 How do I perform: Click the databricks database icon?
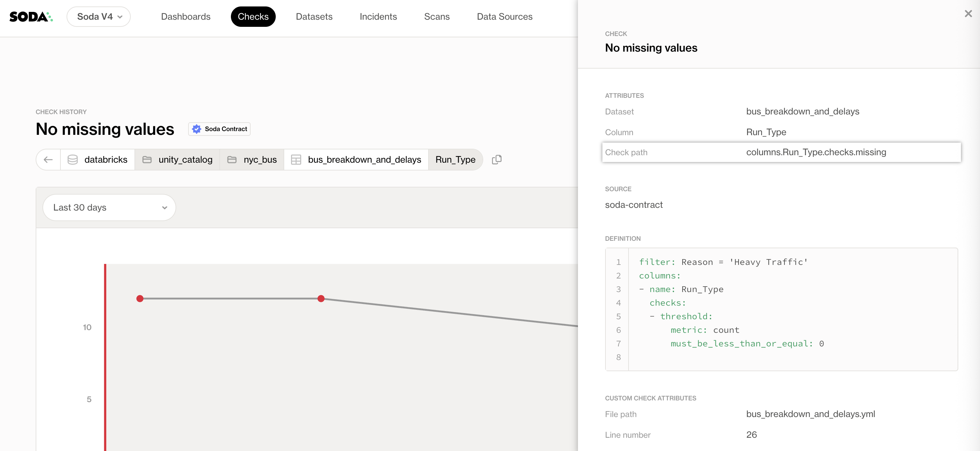(x=73, y=160)
